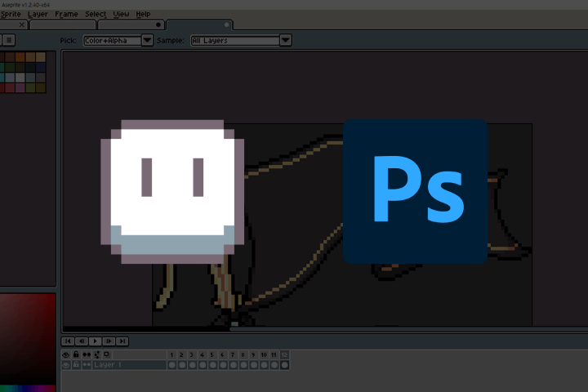Image resolution: width=588 pixels, height=392 pixels.
Task: Select frame 10 in timeline header
Action: click(264, 354)
